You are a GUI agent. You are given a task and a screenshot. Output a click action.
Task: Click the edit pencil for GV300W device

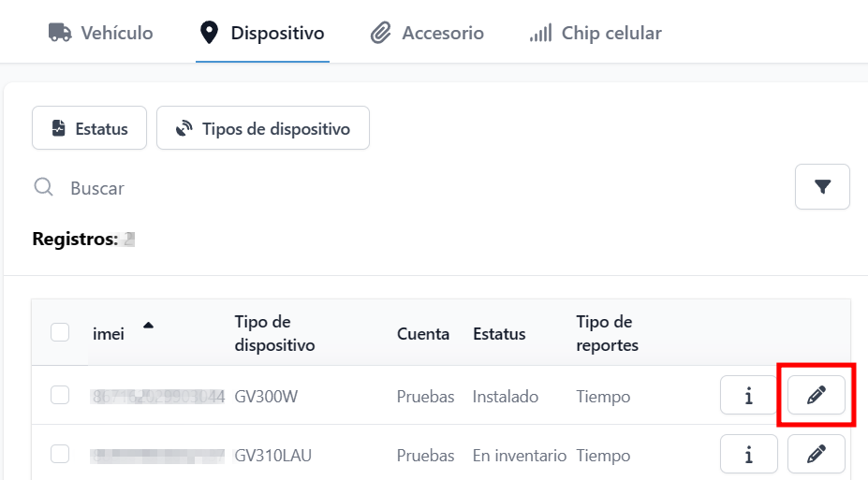pos(817,396)
